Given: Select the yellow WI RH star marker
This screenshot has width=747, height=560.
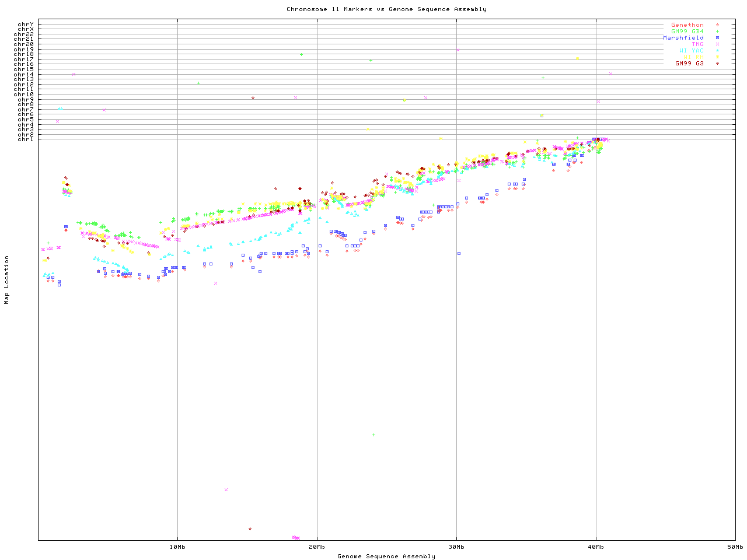Looking at the screenshot, I should pyautogui.click(x=717, y=57).
